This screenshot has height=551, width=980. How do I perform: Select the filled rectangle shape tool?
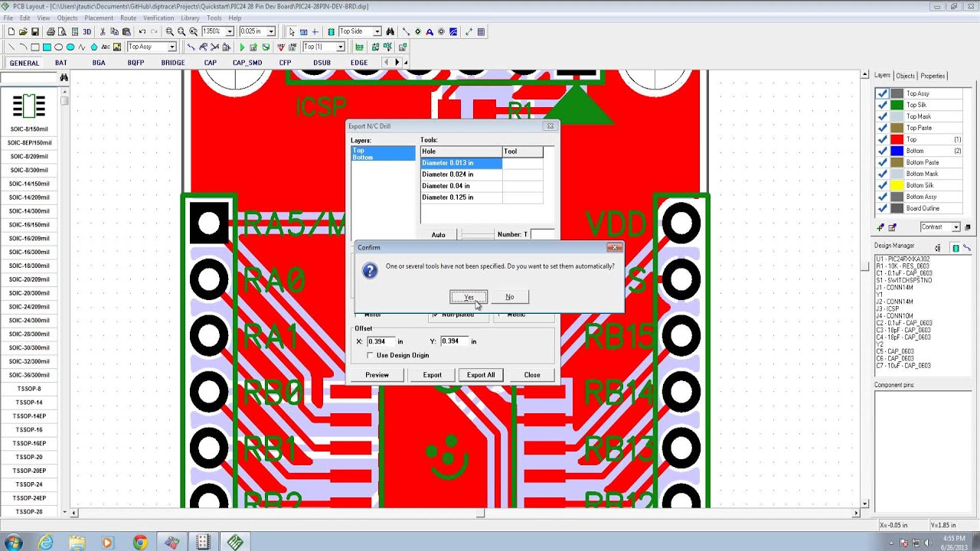(47, 47)
